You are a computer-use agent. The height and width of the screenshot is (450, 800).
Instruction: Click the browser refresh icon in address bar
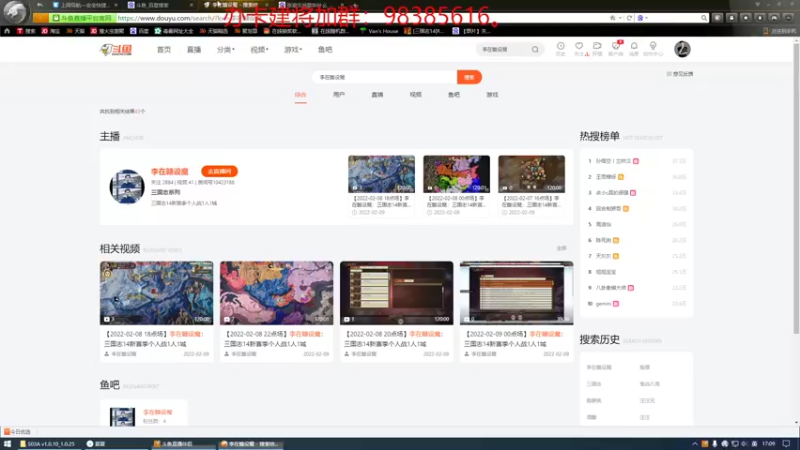pos(629,18)
